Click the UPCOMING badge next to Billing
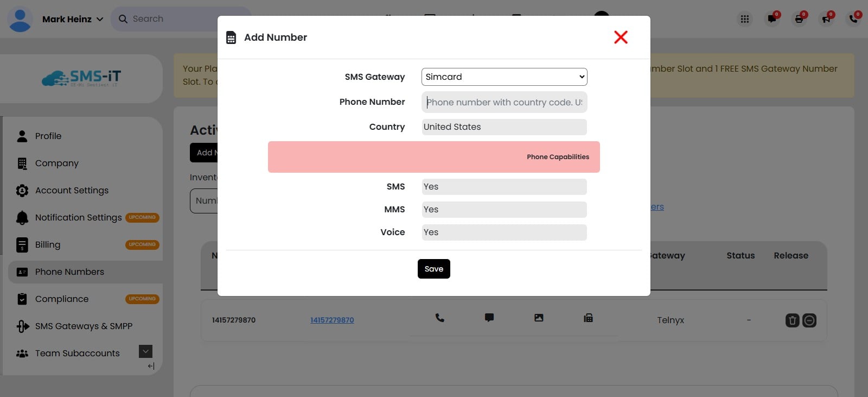This screenshot has width=868, height=397. (142, 245)
